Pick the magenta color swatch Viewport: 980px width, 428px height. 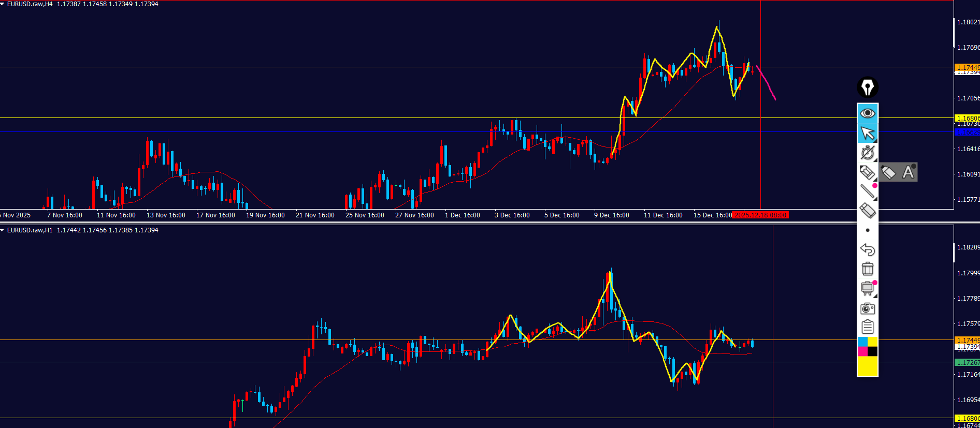(x=862, y=352)
